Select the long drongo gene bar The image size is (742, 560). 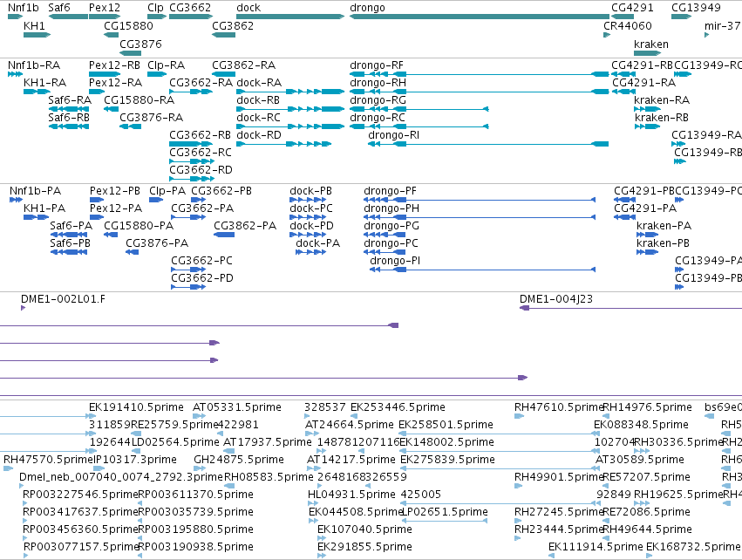pos(480,17)
